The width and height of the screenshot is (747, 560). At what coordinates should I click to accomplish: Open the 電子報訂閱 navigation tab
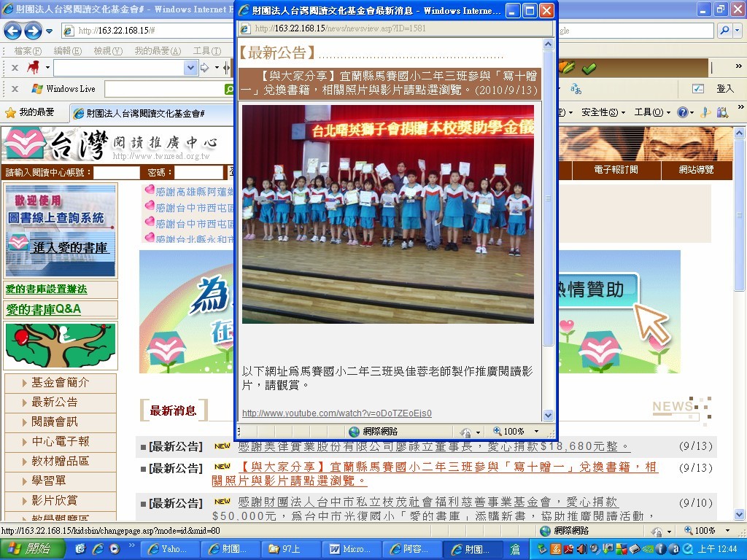coord(616,169)
